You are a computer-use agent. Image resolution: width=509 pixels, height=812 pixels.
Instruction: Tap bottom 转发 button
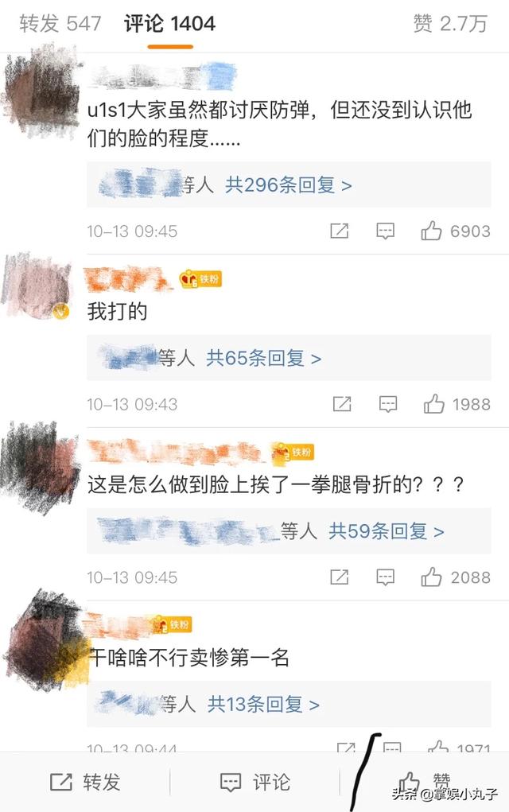(85, 782)
